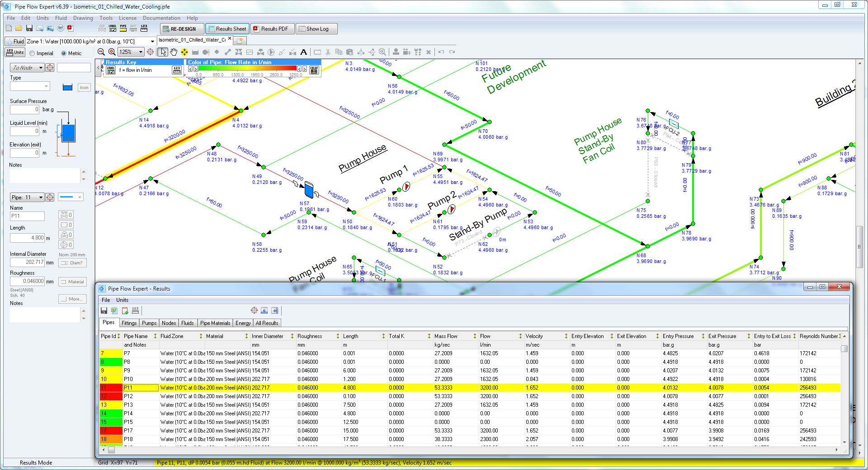868x470 pixels.
Task: Click the blue tank color swatch beside Type
Action: (x=67, y=87)
